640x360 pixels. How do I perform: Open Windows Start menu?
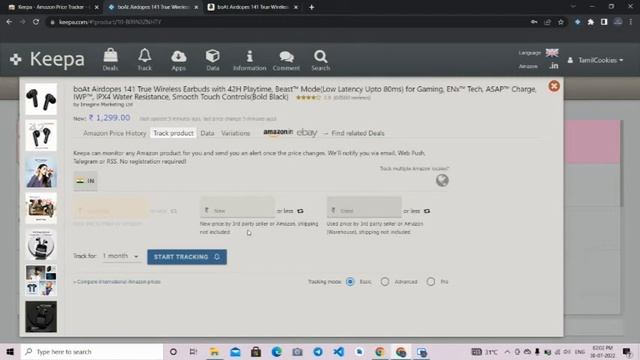(10, 351)
